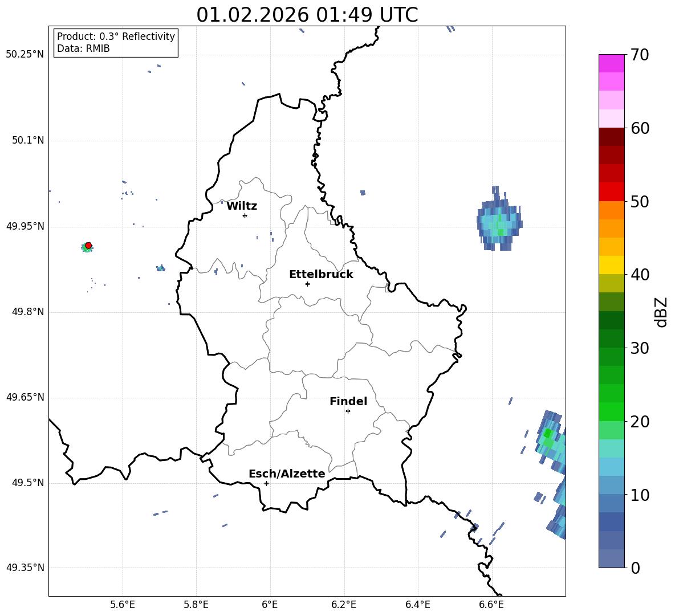Click the title 01.02.2026 01:49 UTC
Viewport: 675px width, 616px height.
307,15
